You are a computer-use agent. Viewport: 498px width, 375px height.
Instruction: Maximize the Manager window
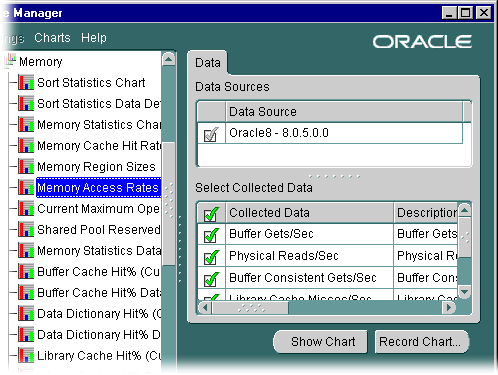465,13
